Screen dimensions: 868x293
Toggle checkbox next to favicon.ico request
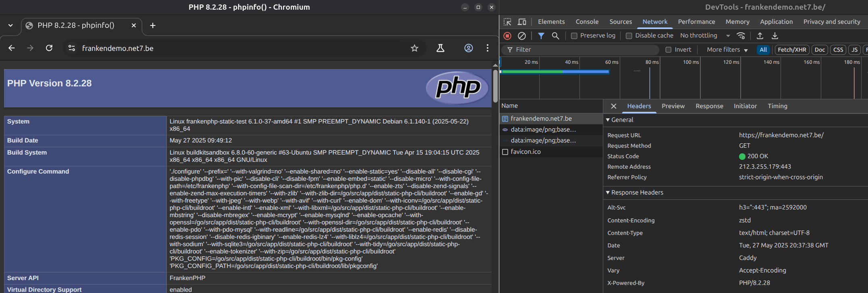coord(505,152)
